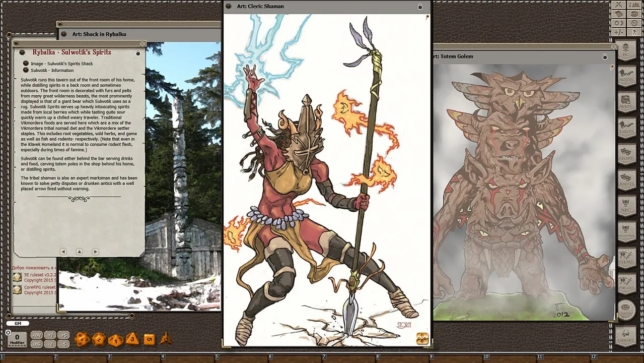This screenshot has height=363, width=644.
Task: Toggle lock on Totem Golem image window
Action: (605, 56)
